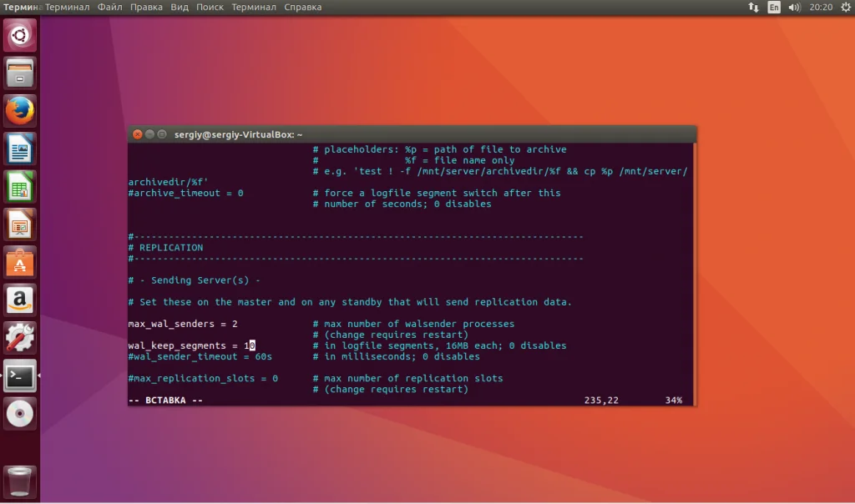Click '# in milliseconds; 0 disables' comment

[x=397, y=356]
